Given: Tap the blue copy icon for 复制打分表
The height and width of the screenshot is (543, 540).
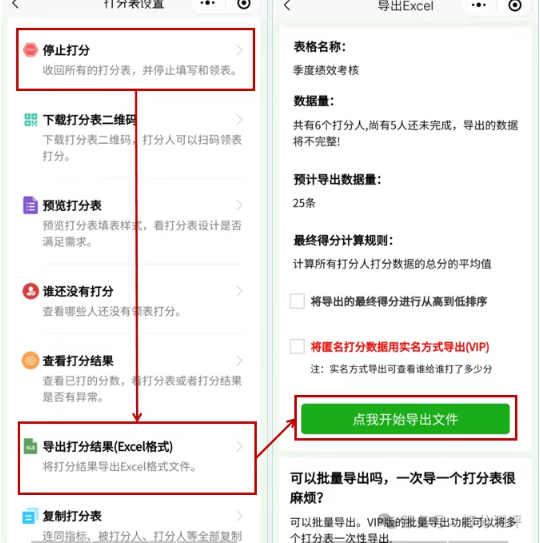Looking at the screenshot, I should tap(30, 516).
